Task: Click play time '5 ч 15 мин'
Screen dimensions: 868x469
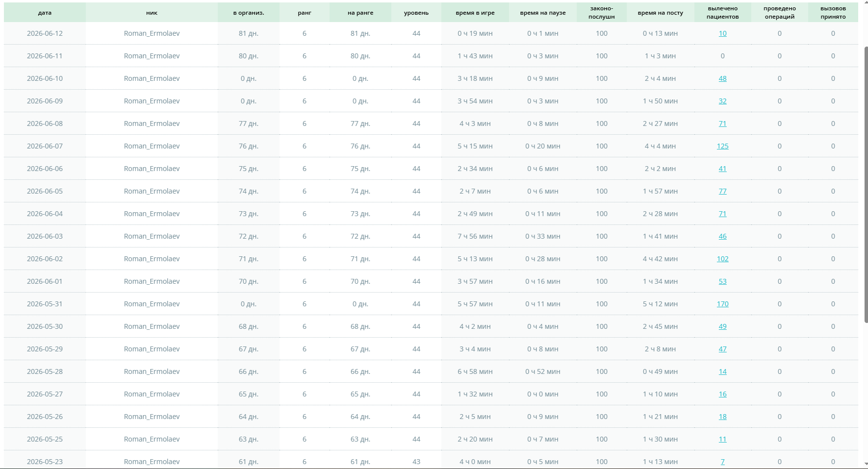Action: pos(475,146)
